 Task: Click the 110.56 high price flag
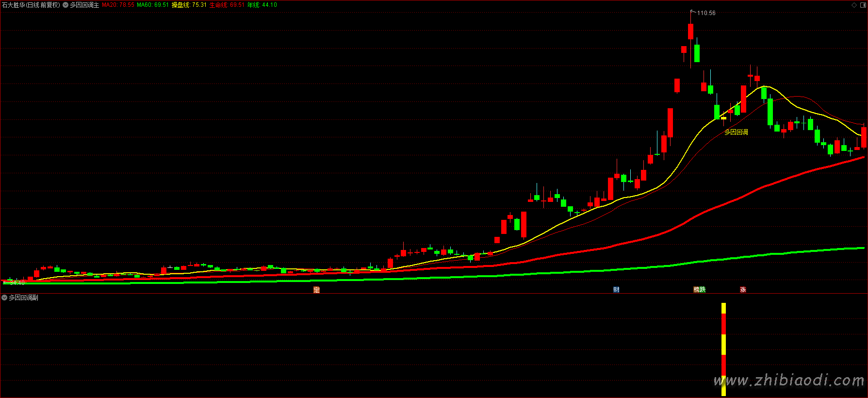(x=705, y=13)
